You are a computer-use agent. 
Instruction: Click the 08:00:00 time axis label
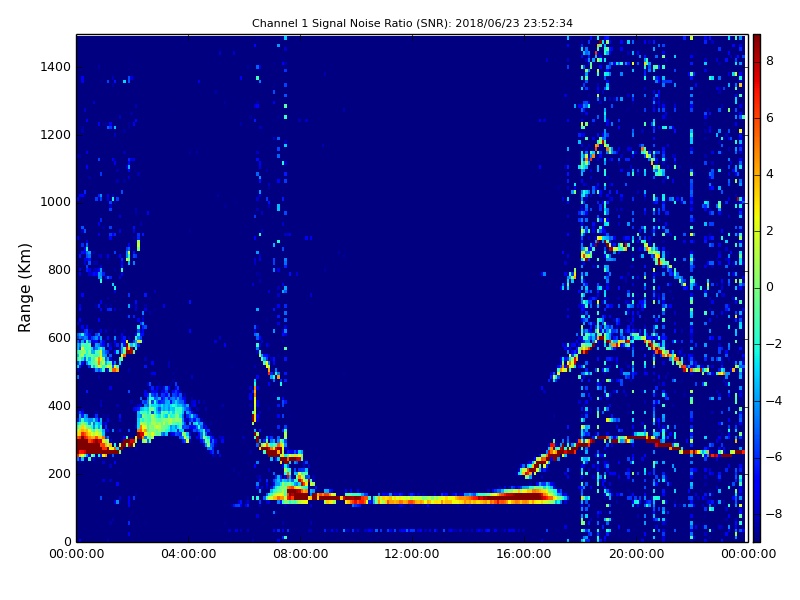point(301,554)
